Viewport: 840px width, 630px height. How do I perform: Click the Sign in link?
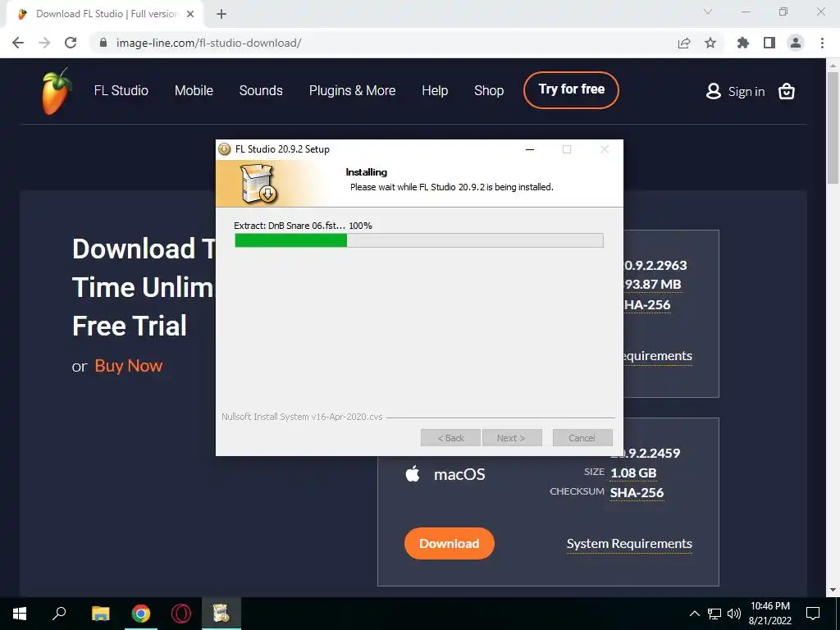[x=746, y=92]
